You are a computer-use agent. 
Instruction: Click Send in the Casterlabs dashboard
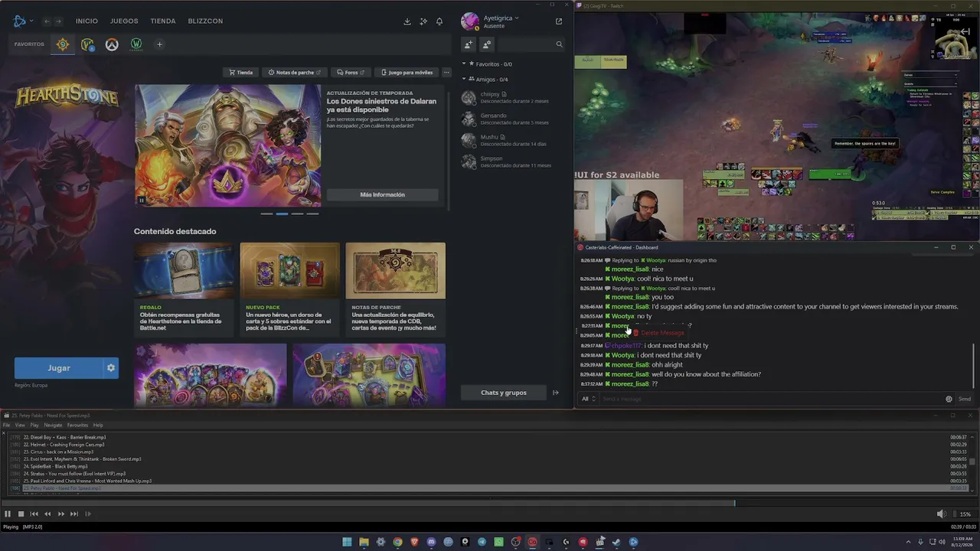965,399
